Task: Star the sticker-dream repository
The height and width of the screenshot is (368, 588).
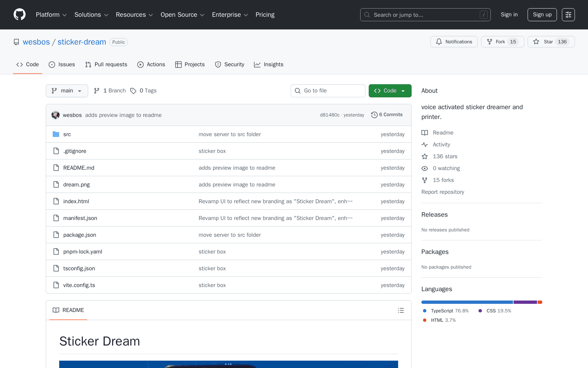Action: tap(551, 42)
